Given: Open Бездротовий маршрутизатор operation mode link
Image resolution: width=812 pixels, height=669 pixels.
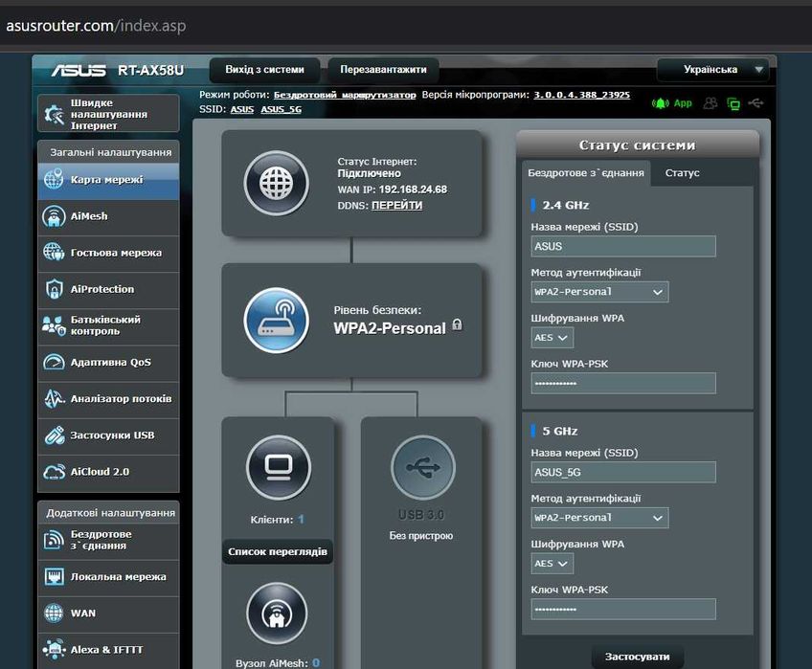Looking at the screenshot, I should (345, 95).
